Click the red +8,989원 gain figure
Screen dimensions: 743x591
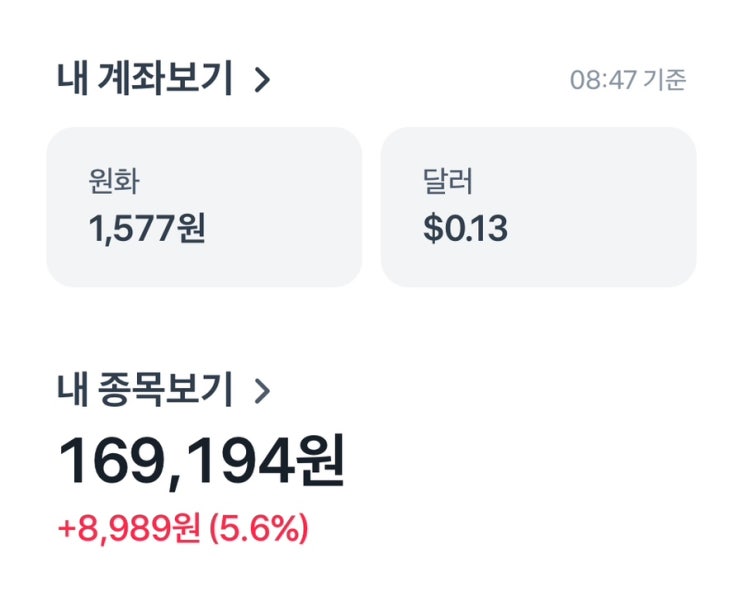(x=129, y=529)
